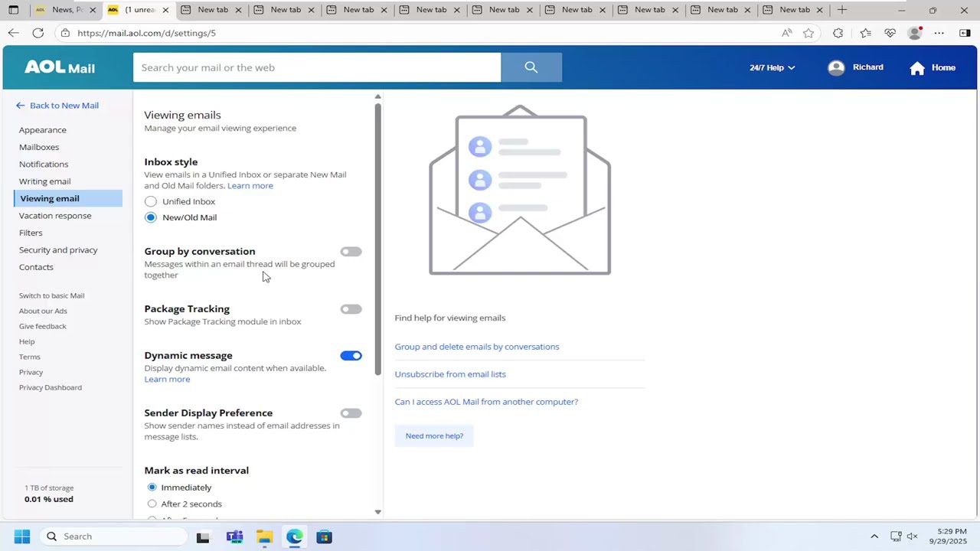
Task: Open the Richard account avatar
Action: click(x=836, y=67)
